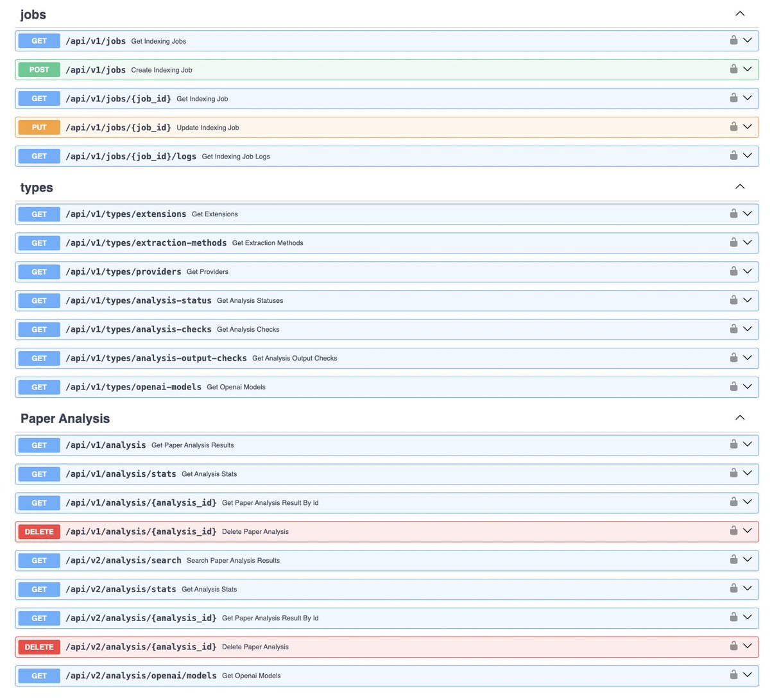
Task: Collapse the jobs section with its chevron
Action: point(740,13)
